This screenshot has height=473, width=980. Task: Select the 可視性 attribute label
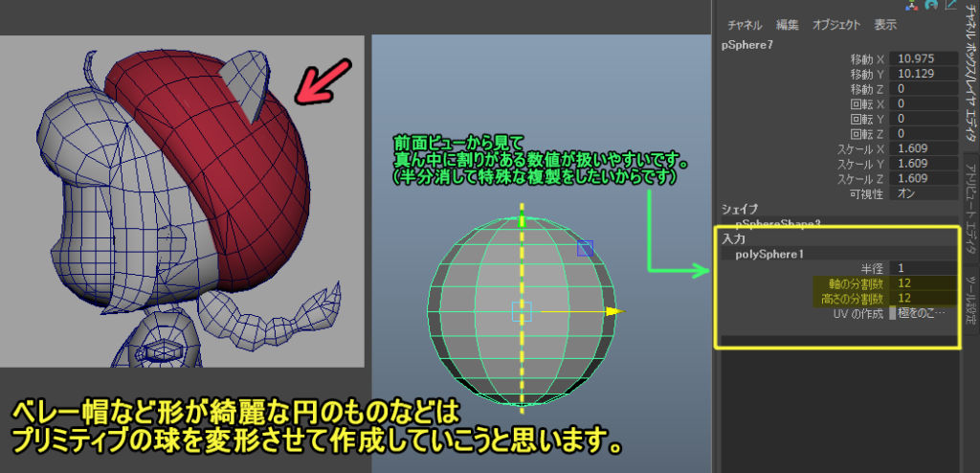[x=866, y=194]
